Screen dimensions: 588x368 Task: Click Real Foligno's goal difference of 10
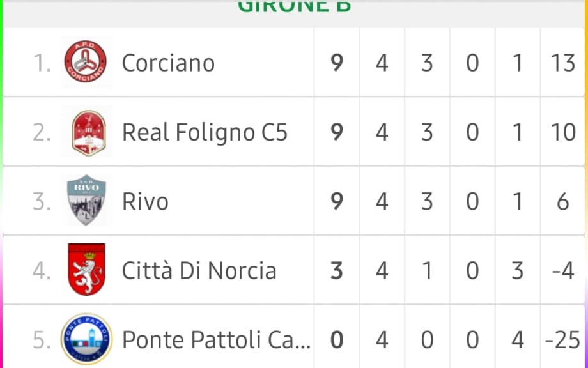point(563,132)
